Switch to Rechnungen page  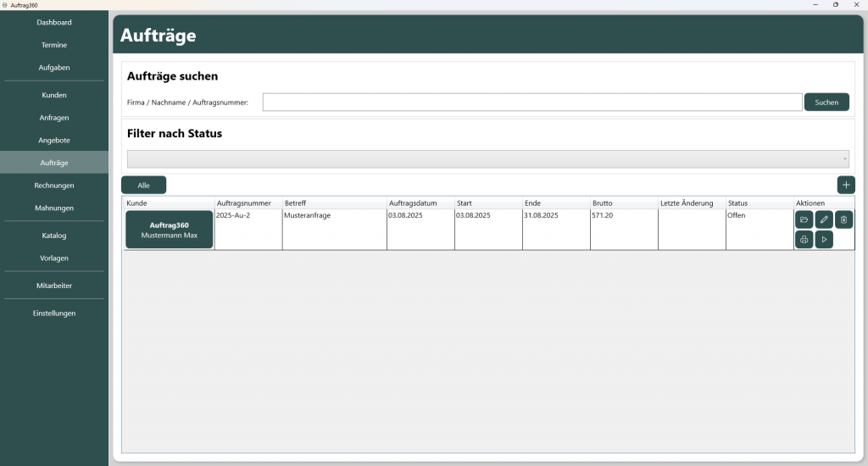[x=54, y=185]
